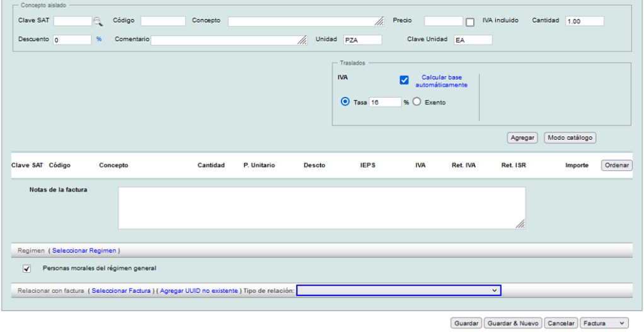Open the Tipo de relación dropdown
Screen dimensions: 644x332
coord(398,290)
